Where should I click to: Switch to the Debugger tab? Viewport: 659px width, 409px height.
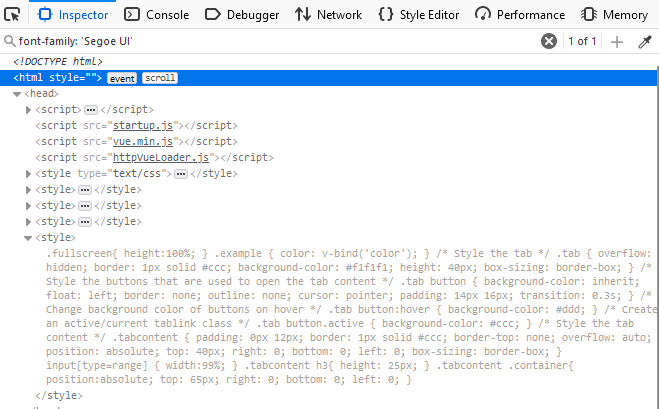[242, 15]
